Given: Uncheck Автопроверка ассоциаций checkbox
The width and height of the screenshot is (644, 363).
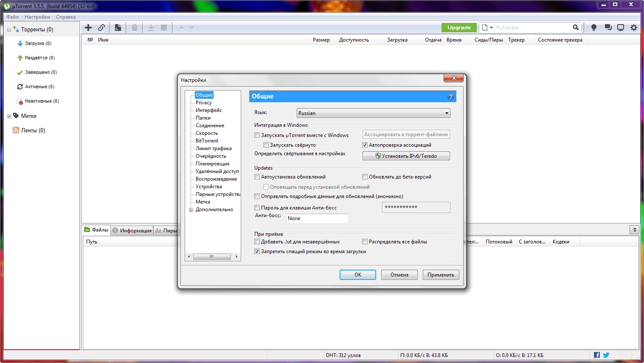Looking at the screenshot, I should pyautogui.click(x=365, y=145).
